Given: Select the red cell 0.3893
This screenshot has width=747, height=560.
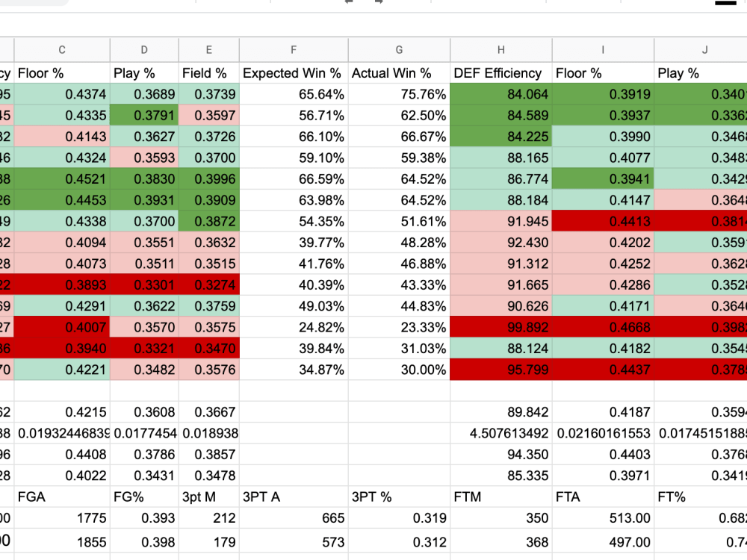Looking at the screenshot, I should 62,284.
